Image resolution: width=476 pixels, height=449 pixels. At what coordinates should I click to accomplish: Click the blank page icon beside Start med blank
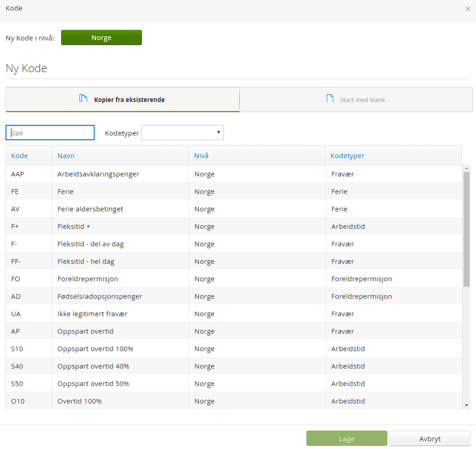coord(330,98)
